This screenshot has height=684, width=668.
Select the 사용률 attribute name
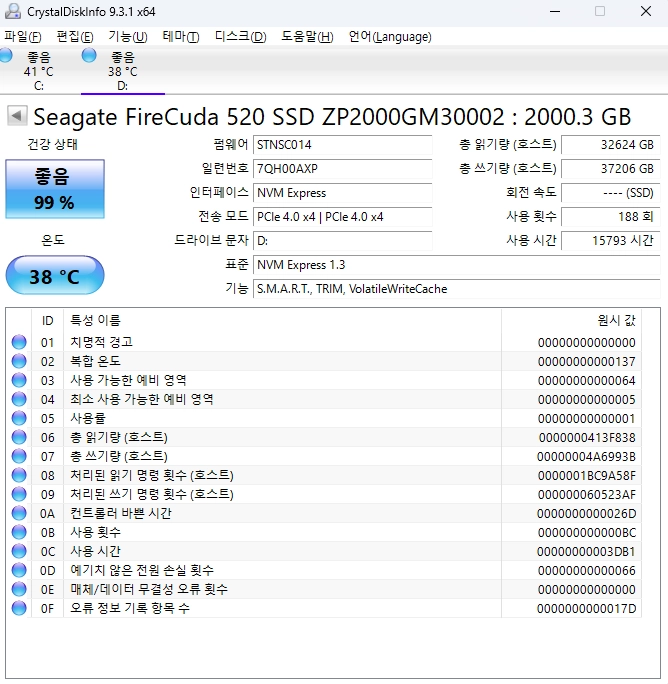88,418
